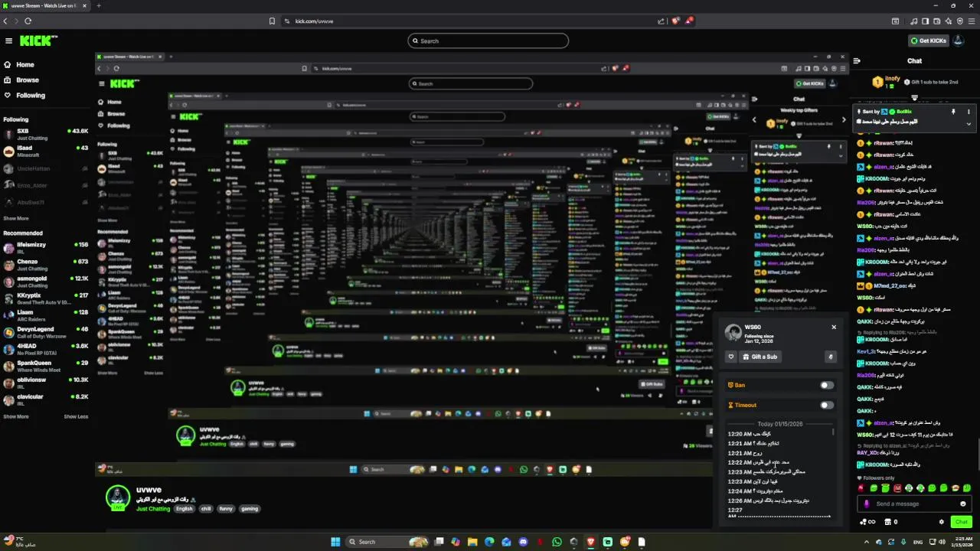This screenshot has height=551, width=980.
Task: Open clavicular channel in Recommended
Action: [x=46, y=400]
